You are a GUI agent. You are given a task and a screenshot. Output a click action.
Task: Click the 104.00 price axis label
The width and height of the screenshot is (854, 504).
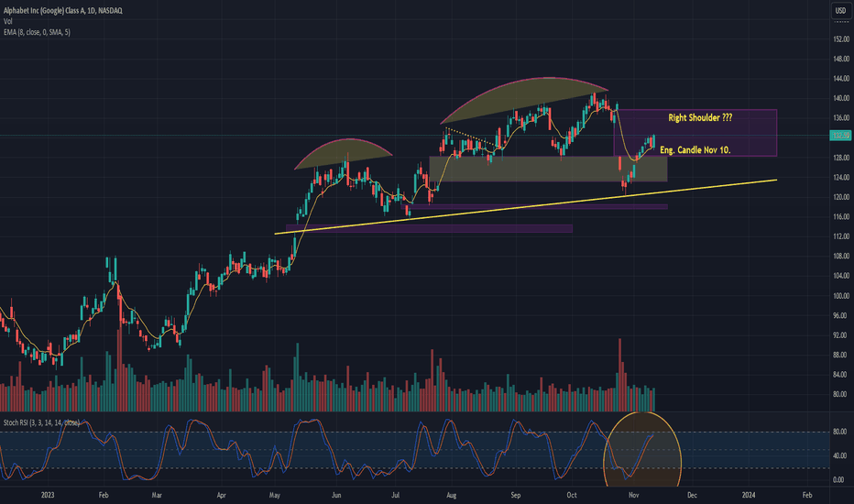[x=841, y=276]
